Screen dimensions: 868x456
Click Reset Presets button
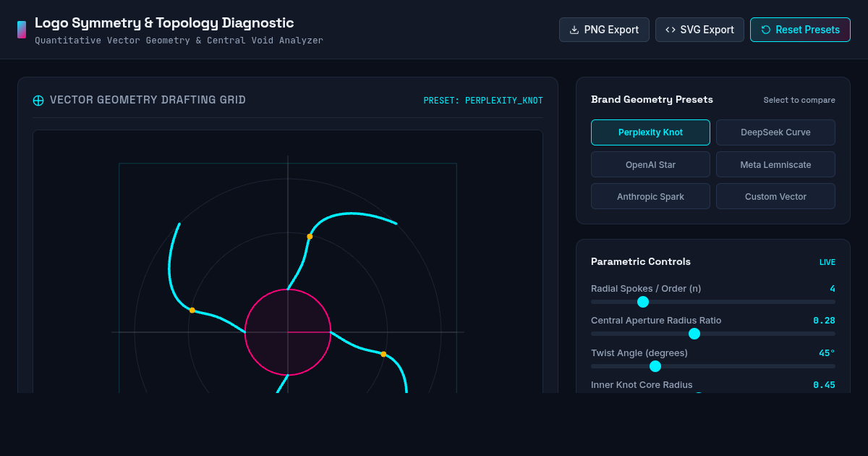click(x=800, y=30)
